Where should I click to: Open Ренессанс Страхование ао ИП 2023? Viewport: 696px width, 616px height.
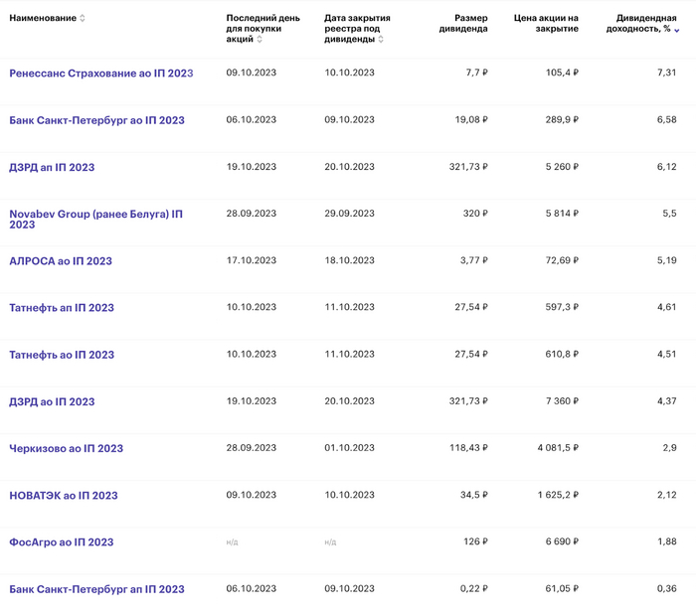pyautogui.click(x=100, y=74)
